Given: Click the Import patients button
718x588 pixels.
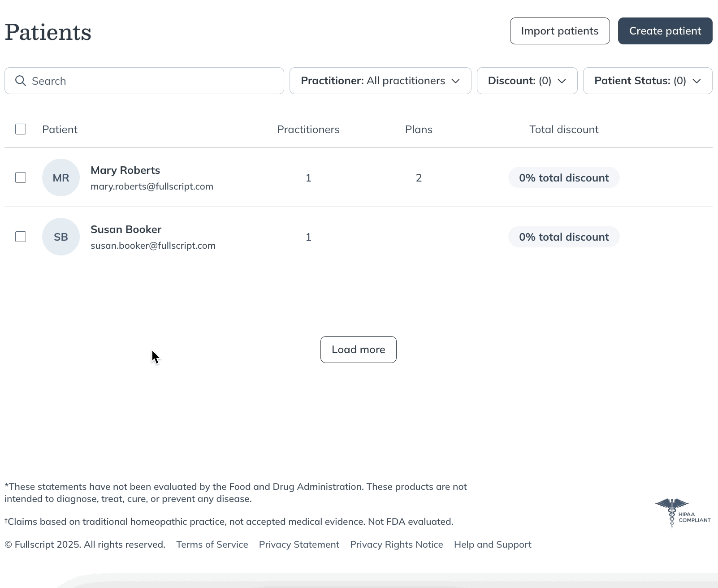Looking at the screenshot, I should (560, 31).
